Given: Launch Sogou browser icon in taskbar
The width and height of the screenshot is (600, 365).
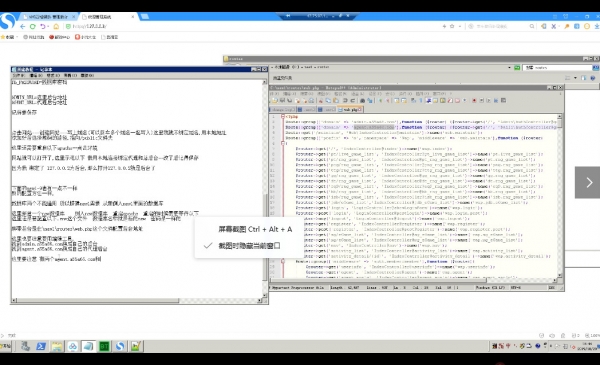Looking at the screenshot, I should (120, 346).
